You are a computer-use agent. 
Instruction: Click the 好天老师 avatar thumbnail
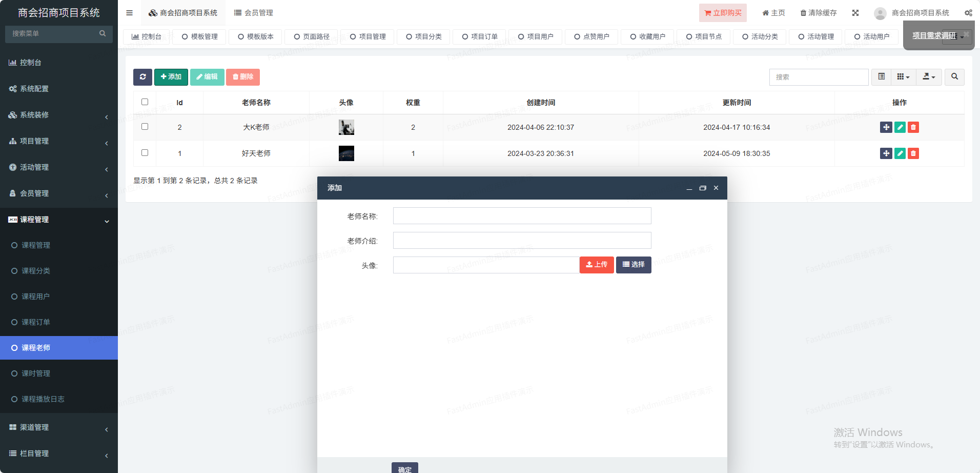tap(346, 153)
